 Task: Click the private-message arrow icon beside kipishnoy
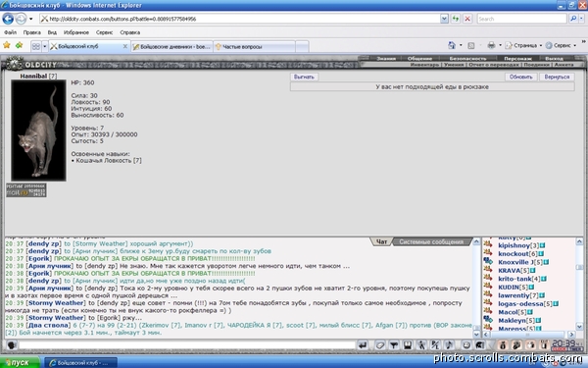pyautogui.click(x=488, y=245)
